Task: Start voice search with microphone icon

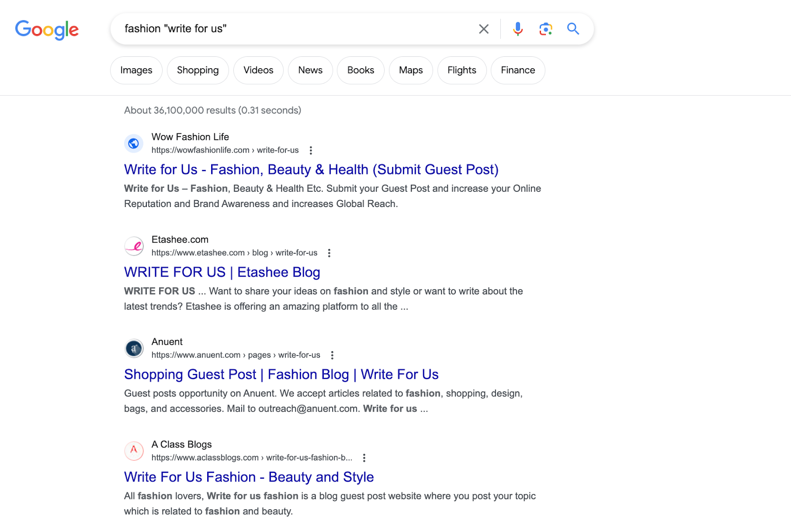Action: [518, 29]
